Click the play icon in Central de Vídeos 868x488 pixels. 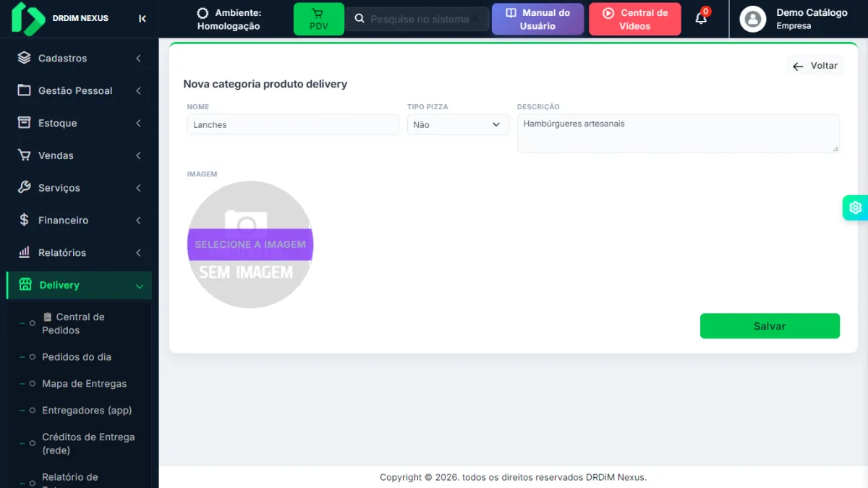(x=608, y=13)
